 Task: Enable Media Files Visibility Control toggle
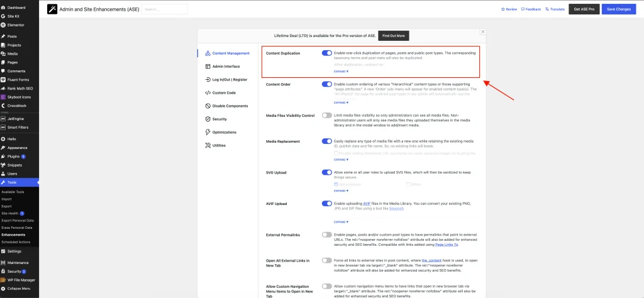[x=327, y=115]
